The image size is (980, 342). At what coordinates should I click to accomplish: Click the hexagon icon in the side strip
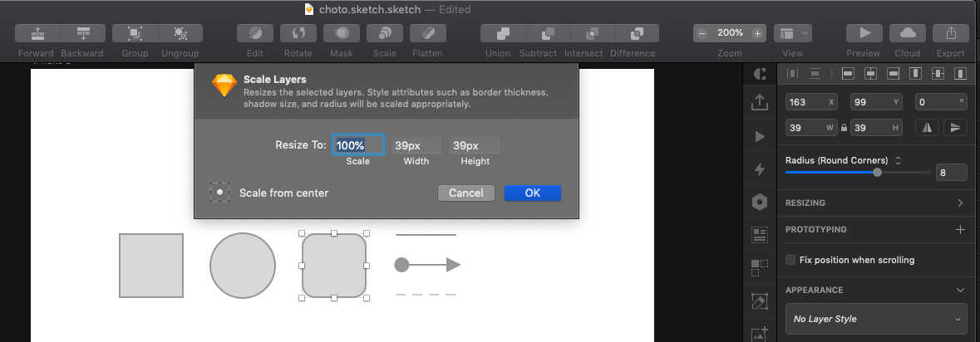(x=760, y=203)
